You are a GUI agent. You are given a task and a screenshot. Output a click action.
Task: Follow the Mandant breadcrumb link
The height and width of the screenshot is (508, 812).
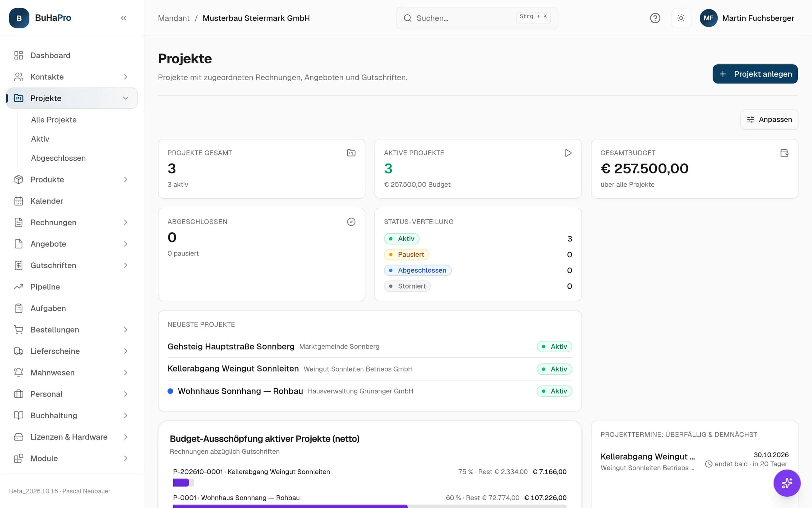point(174,18)
